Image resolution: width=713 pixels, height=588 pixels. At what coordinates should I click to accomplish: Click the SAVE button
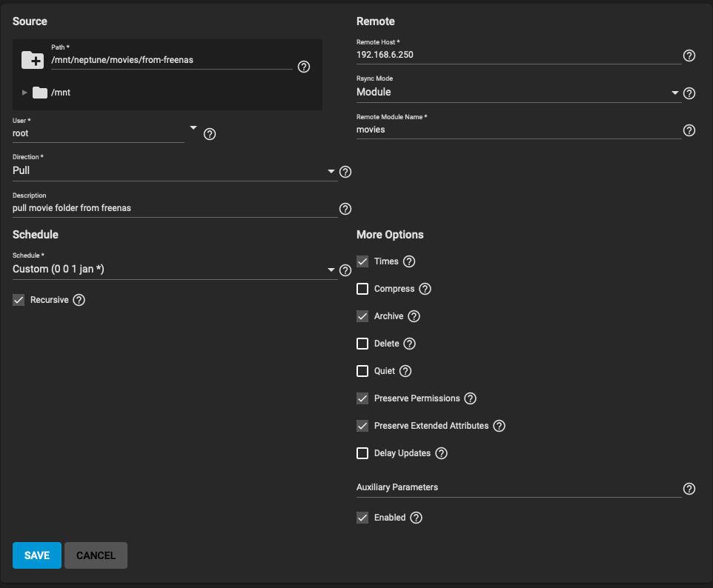click(36, 555)
